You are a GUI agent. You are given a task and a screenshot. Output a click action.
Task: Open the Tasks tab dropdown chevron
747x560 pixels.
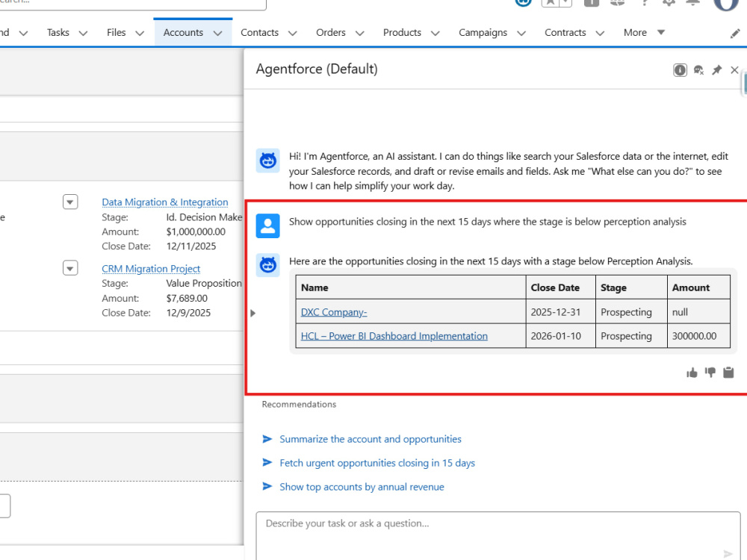83,34
